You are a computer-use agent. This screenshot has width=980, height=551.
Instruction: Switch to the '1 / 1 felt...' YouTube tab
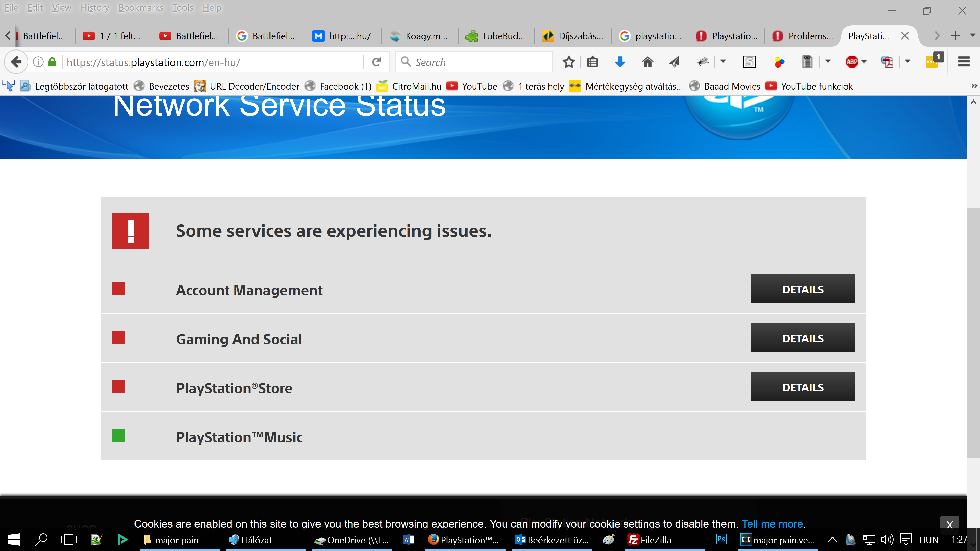point(113,36)
